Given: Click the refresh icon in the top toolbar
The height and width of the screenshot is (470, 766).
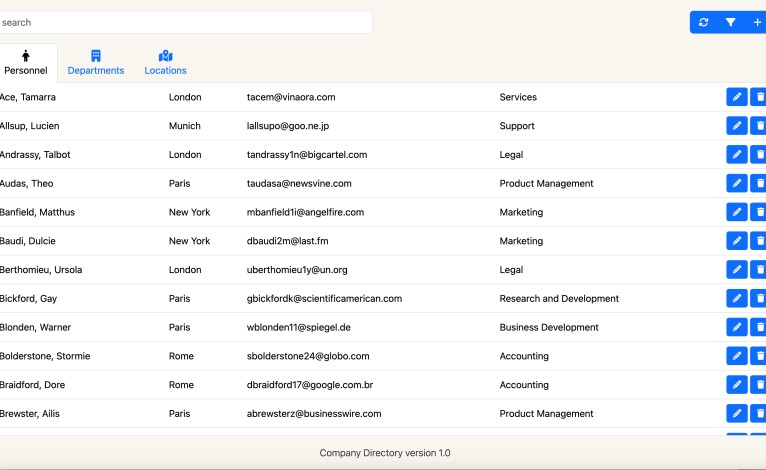Looking at the screenshot, I should [x=703, y=22].
